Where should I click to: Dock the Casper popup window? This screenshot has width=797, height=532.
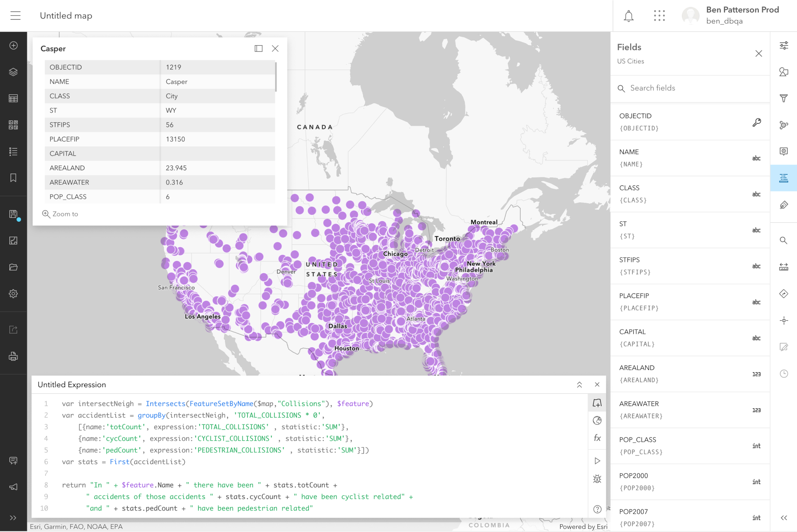point(258,49)
